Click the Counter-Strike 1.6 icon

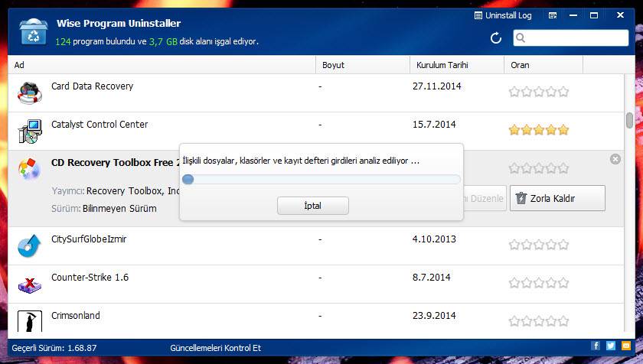click(29, 284)
